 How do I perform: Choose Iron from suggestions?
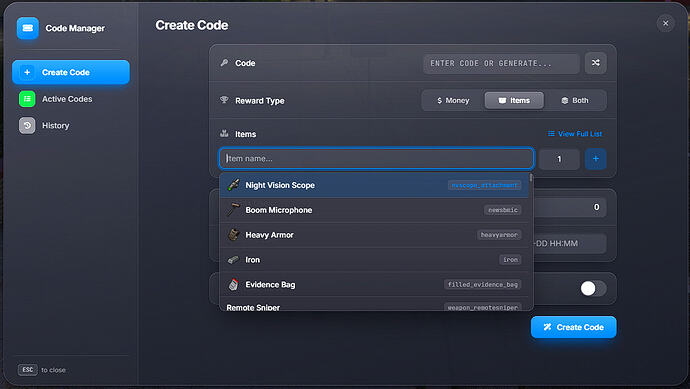point(374,260)
